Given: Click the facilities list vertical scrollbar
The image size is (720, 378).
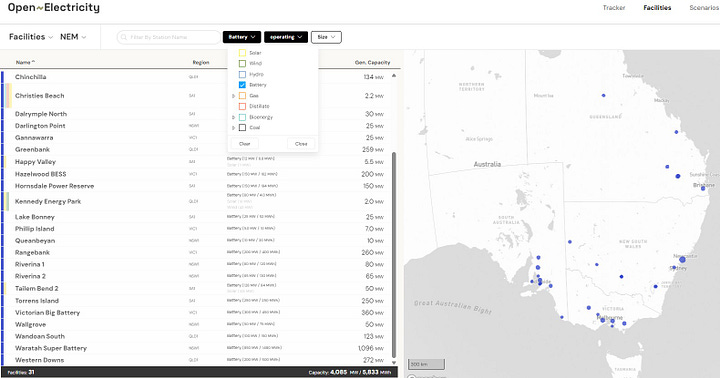Looking at the screenshot, I should coord(394,255).
